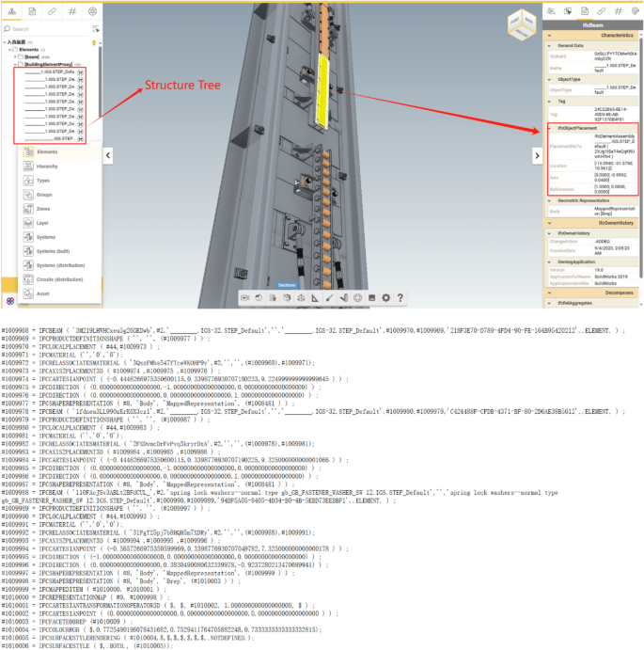Viewport: 644px width, 650px height.
Task: Click the tree filter icon beside search
Action: [94, 29]
